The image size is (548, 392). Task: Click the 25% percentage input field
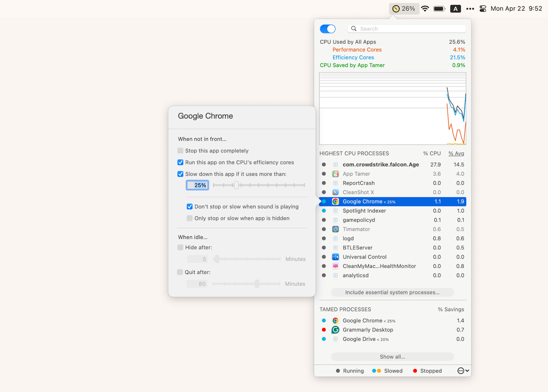(197, 185)
